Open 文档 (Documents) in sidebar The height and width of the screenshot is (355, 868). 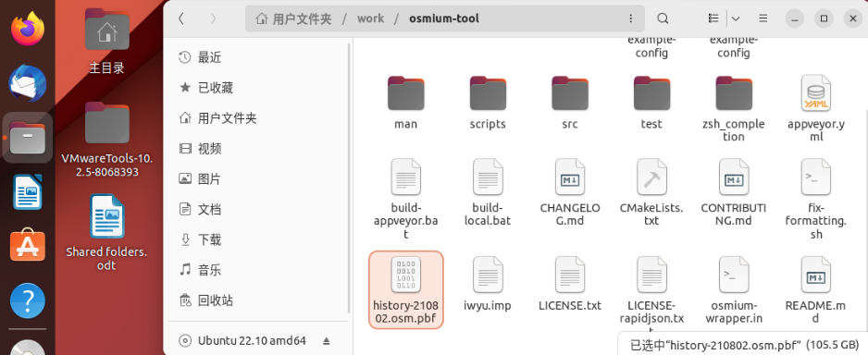point(257,209)
